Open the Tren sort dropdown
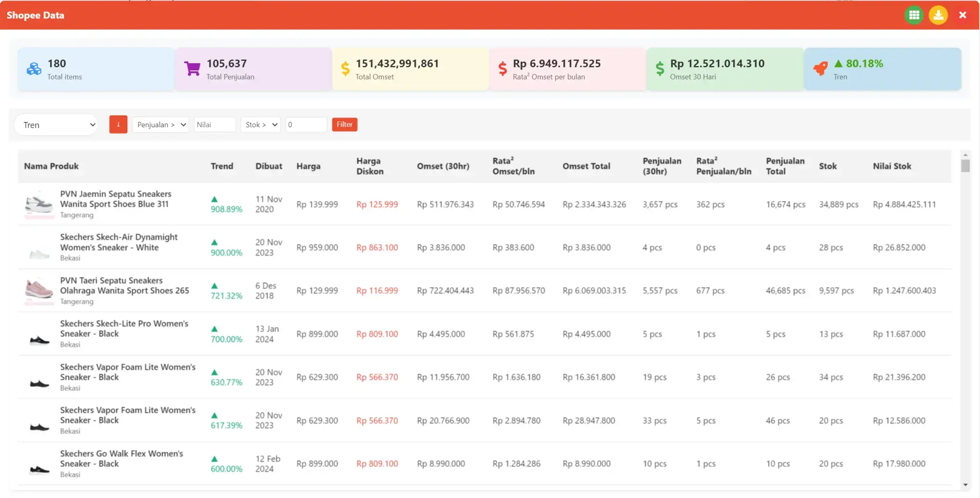The height and width of the screenshot is (498, 980). point(56,125)
